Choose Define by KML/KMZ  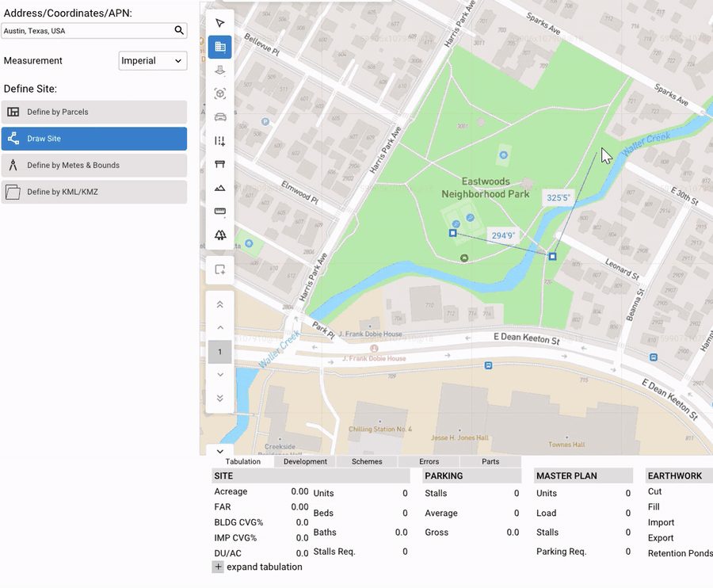(94, 192)
